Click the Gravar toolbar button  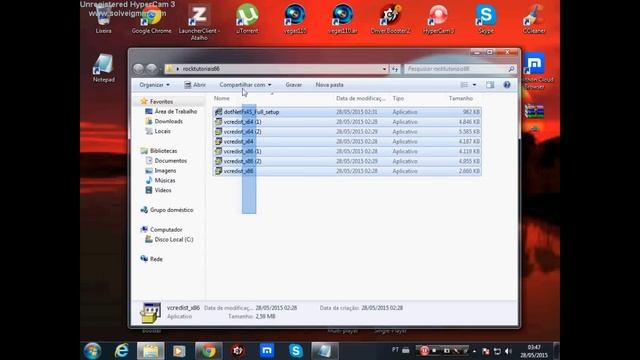click(293, 85)
